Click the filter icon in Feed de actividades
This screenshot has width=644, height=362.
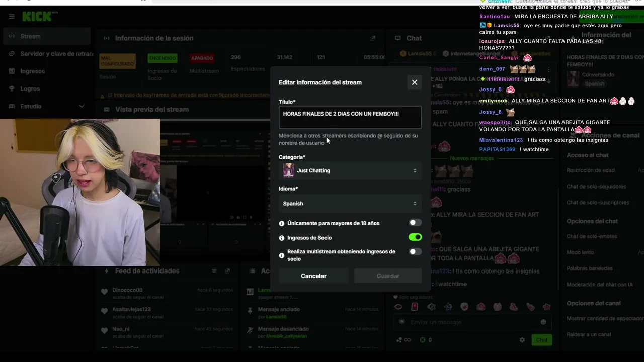click(214, 271)
